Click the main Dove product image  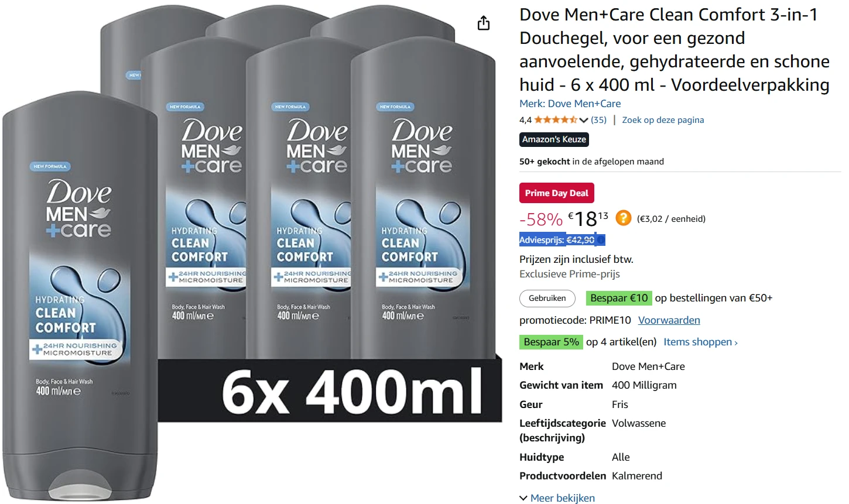pyautogui.click(x=251, y=252)
